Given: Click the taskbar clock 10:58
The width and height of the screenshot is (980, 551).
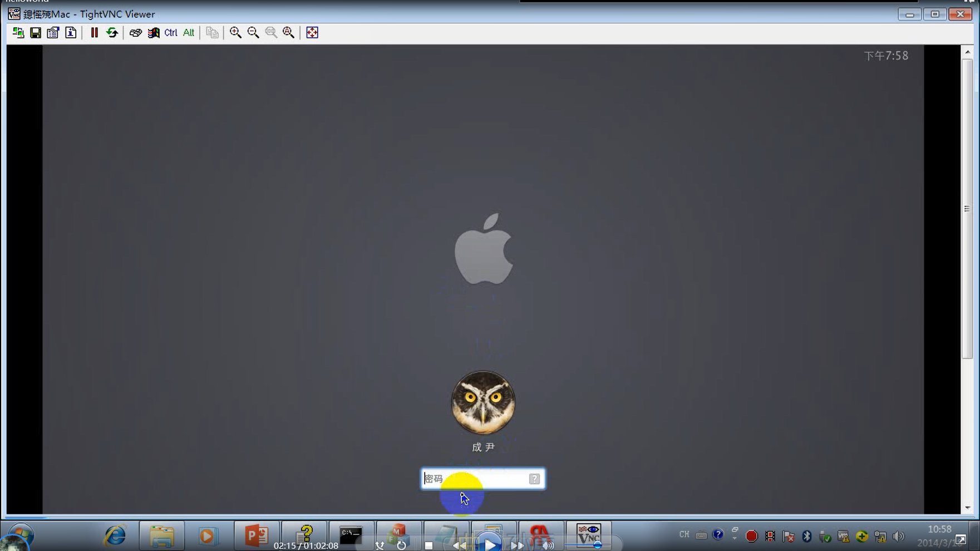Looking at the screenshot, I should pos(939,529).
